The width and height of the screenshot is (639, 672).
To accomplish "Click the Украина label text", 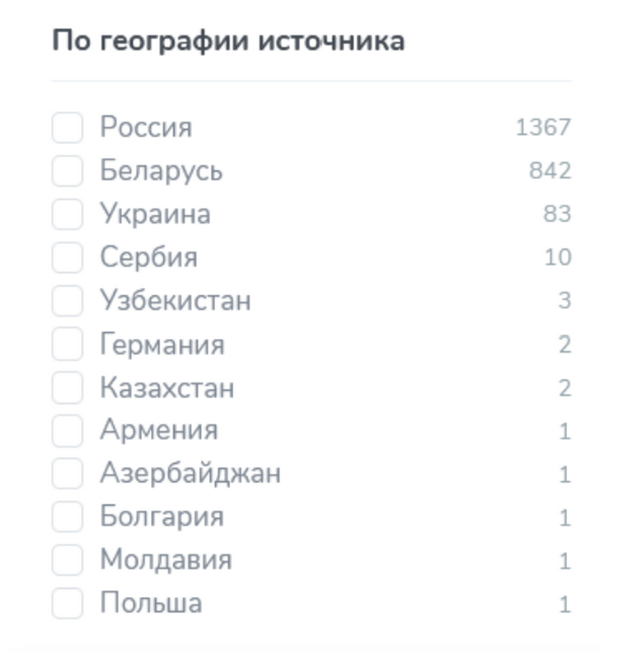I will pyautogui.click(x=155, y=214).
